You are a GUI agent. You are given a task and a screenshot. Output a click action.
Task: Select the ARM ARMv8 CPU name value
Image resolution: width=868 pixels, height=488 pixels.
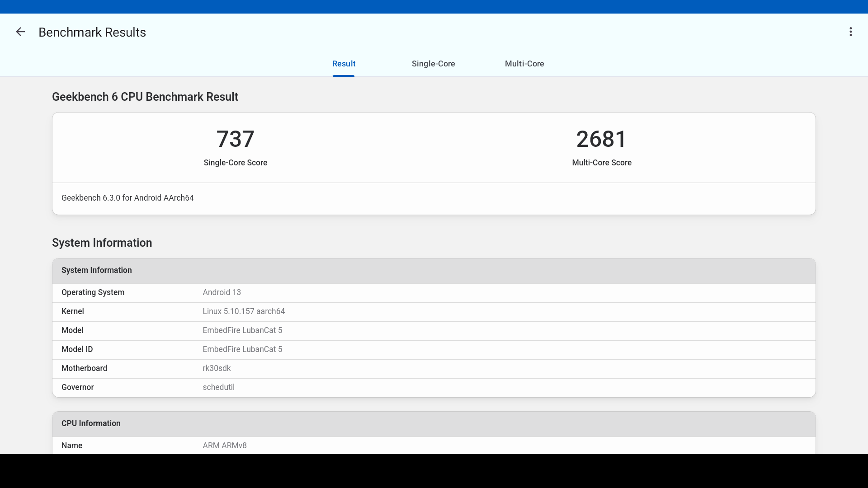coord(225,446)
